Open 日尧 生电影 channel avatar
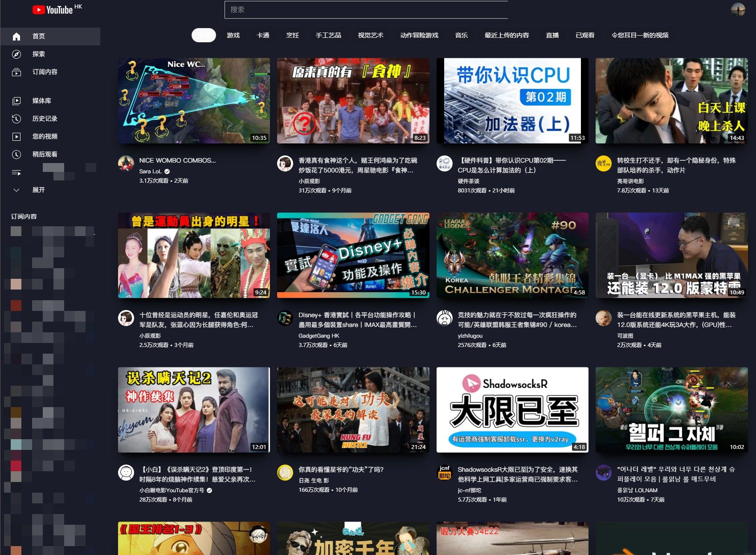The width and height of the screenshot is (756, 555). [x=285, y=473]
